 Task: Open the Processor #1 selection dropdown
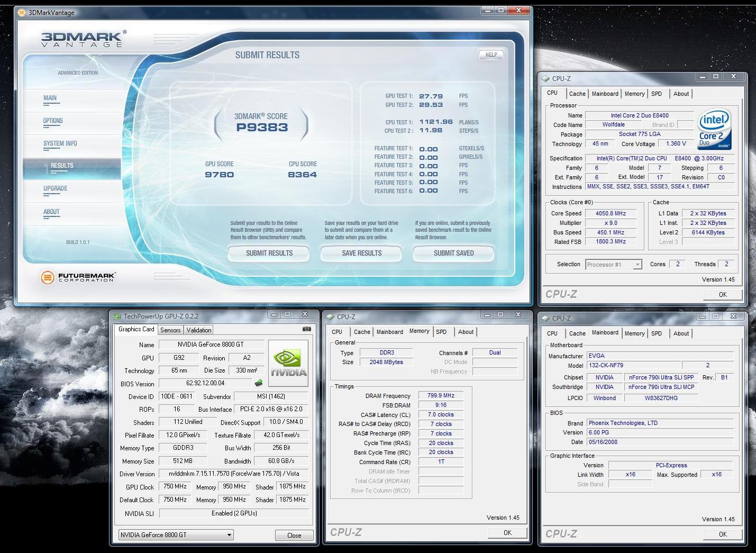(614, 265)
